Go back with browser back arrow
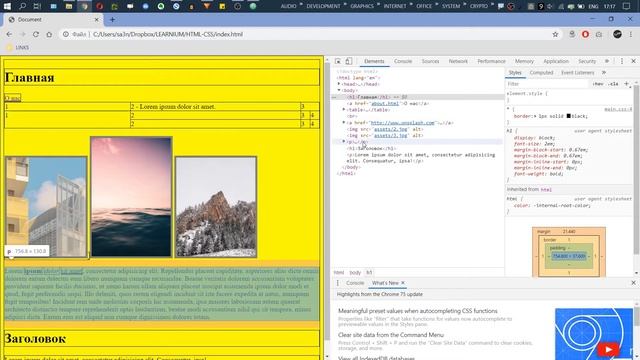Viewport: 640px width, 360px height. (x=9, y=34)
